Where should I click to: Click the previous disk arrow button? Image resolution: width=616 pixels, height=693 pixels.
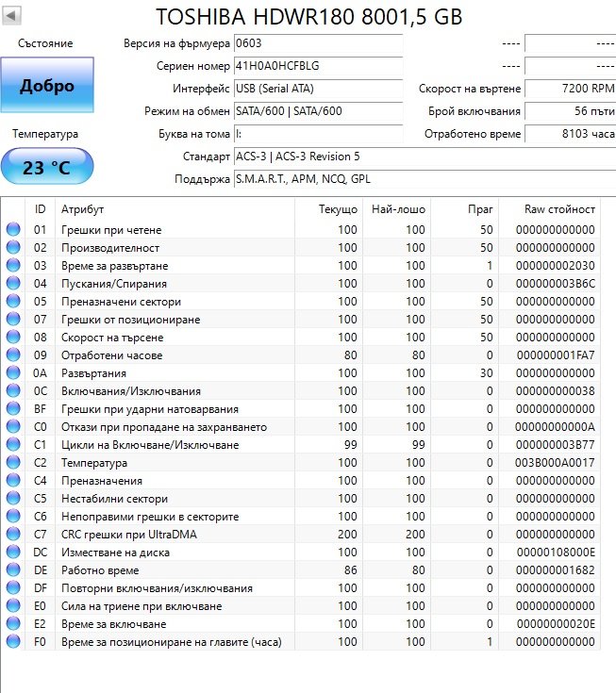[13, 18]
